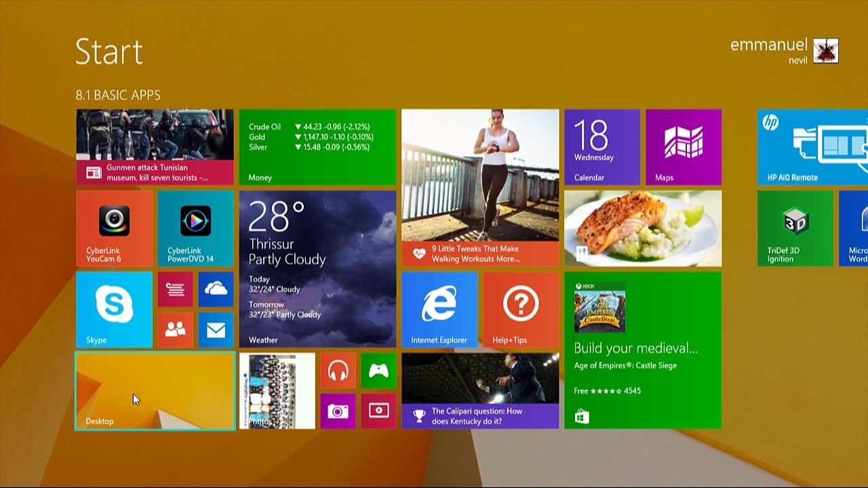
Task: Click 'Build your medieval...' headline
Action: (x=635, y=348)
